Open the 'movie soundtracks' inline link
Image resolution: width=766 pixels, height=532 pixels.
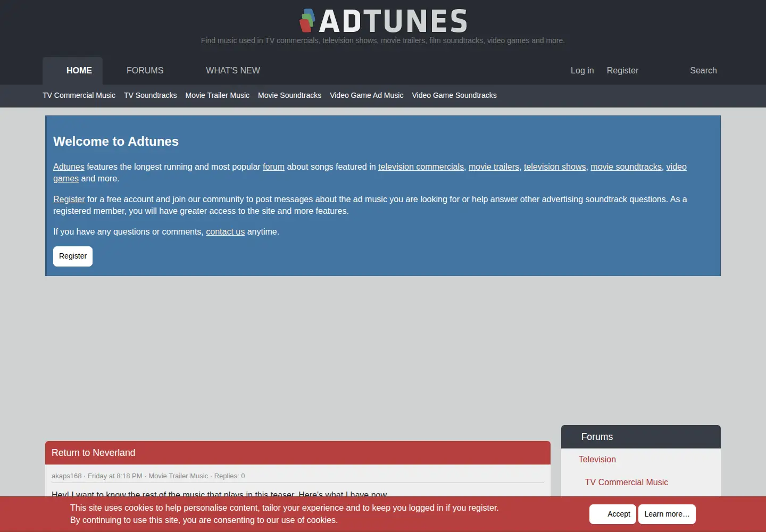pos(626,167)
